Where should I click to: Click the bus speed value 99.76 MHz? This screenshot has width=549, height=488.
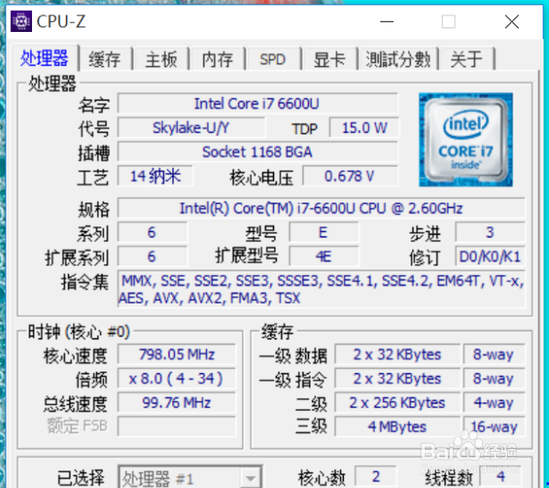(x=176, y=403)
